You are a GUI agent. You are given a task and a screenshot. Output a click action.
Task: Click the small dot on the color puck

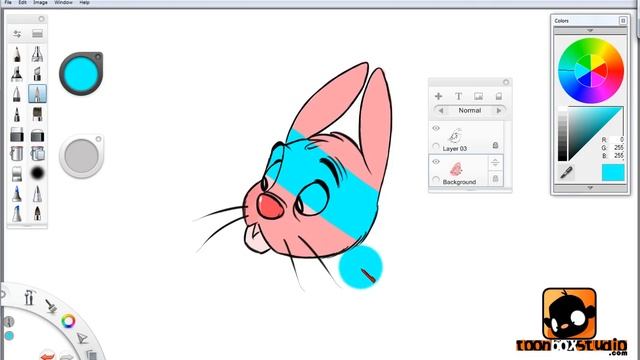(x=98, y=57)
